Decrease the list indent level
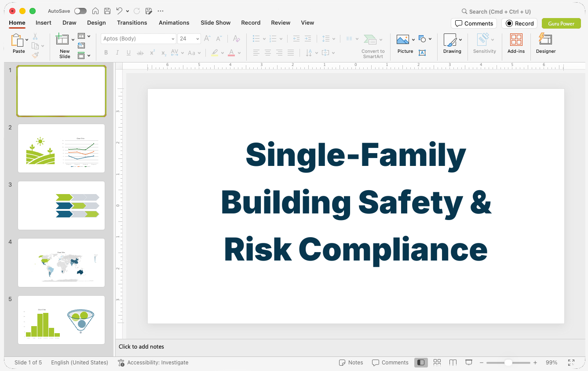588x371 pixels. point(296,39)
